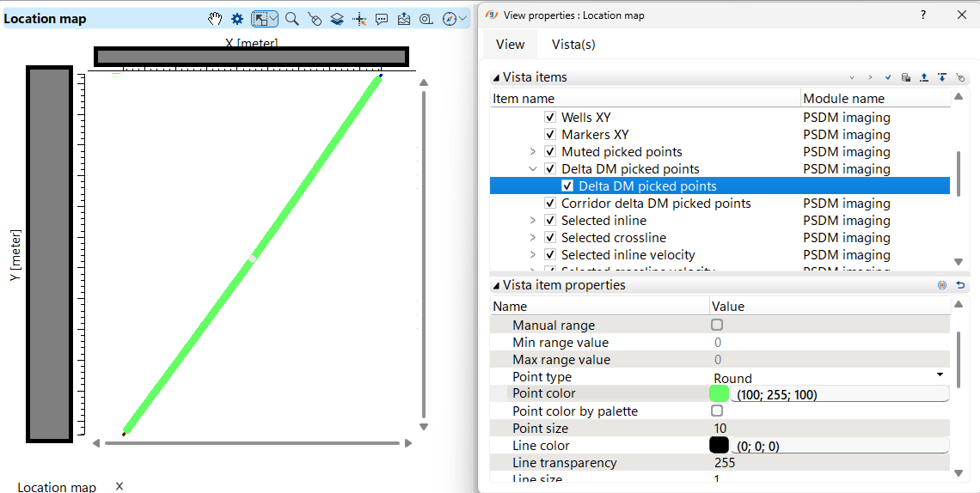Activate the rectangle selection arrow tool
Viewport: 980px width, 493px height.
pyautogui.click(x=260, y=19)
